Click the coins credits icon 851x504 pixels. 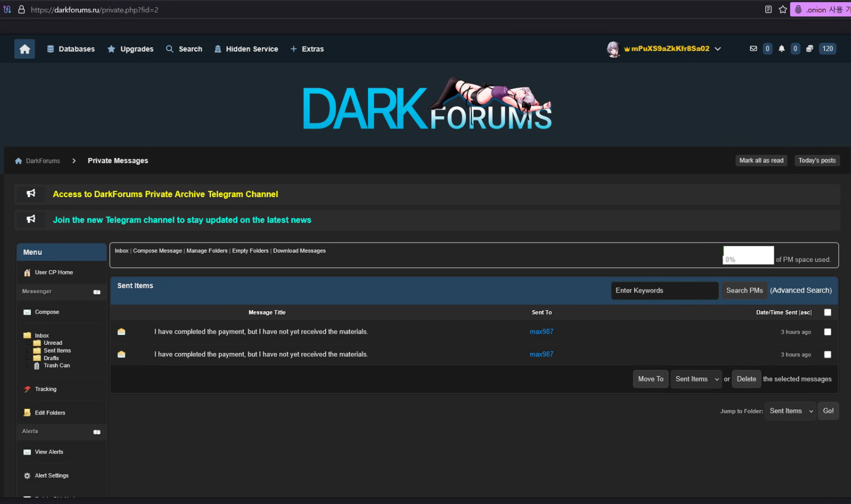click(809, 48)
